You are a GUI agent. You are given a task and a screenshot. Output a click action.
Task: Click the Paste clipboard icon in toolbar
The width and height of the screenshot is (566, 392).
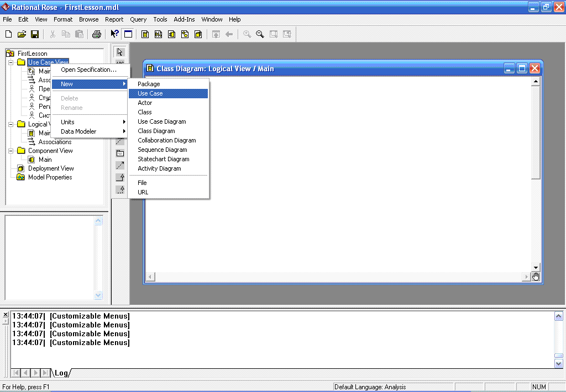[79, 34]
